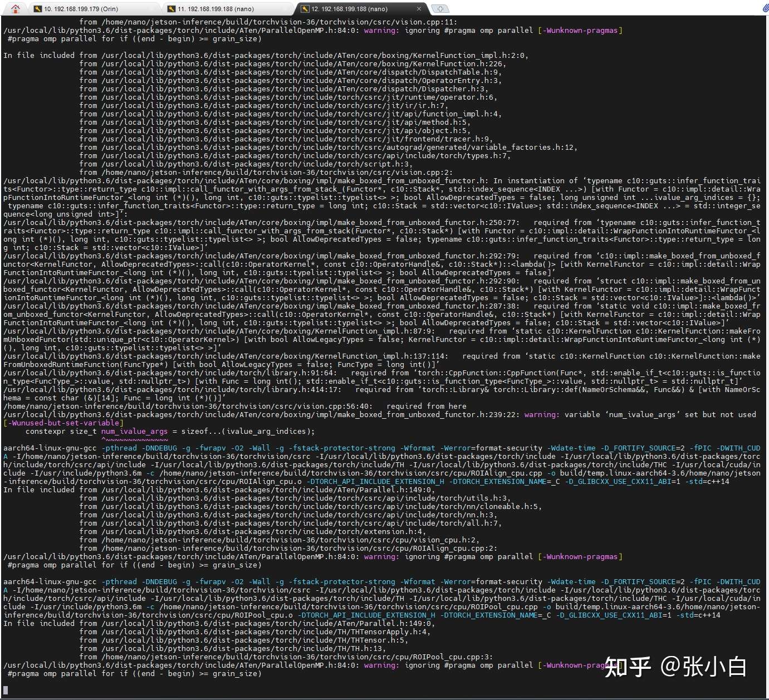Click the include line ending 'tracer.h:9,'
The height and width of the screenshot is (700, 769).
(286, 139)
